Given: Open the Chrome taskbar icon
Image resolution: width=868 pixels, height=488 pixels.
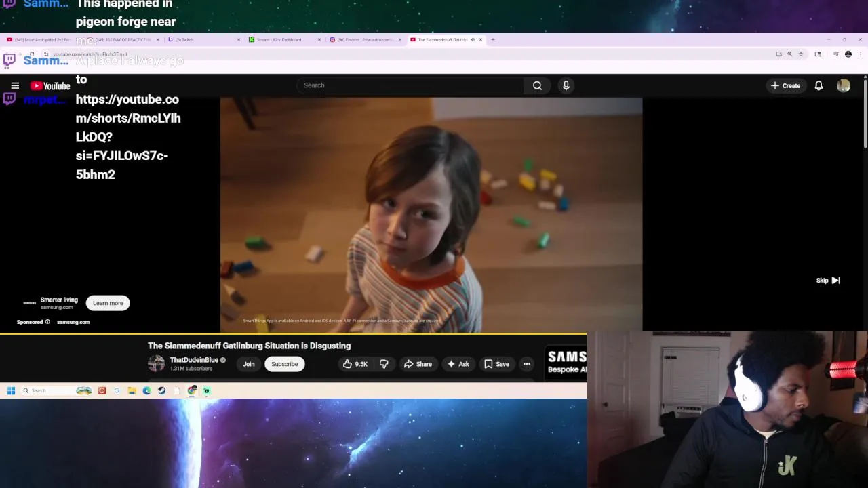Looking at the screenshot, I should coord(192,390).
